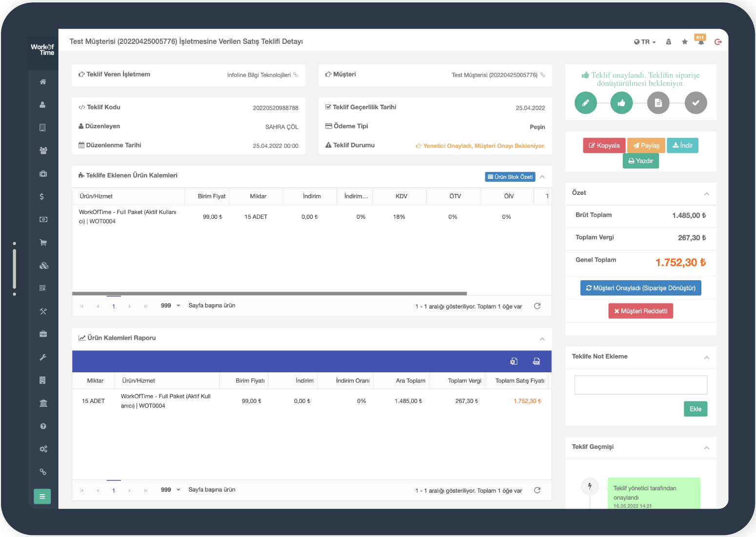Click the document step circle

point(658,103)
